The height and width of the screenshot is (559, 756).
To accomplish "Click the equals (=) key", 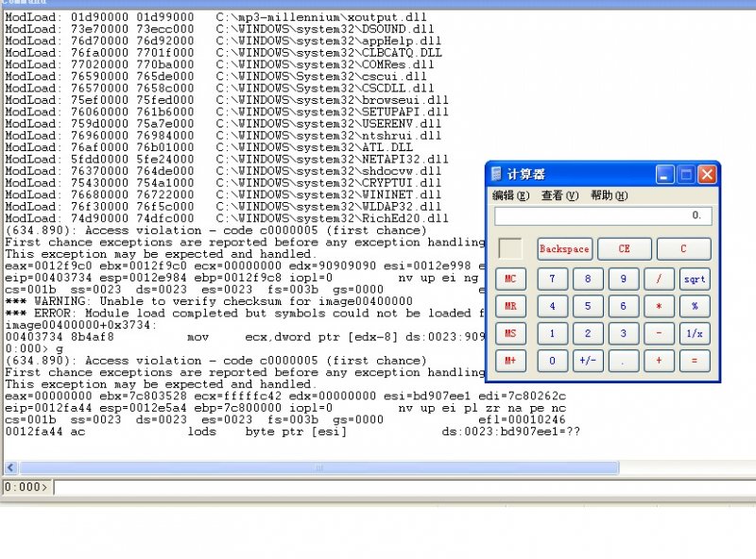I will tap(695, 361).
